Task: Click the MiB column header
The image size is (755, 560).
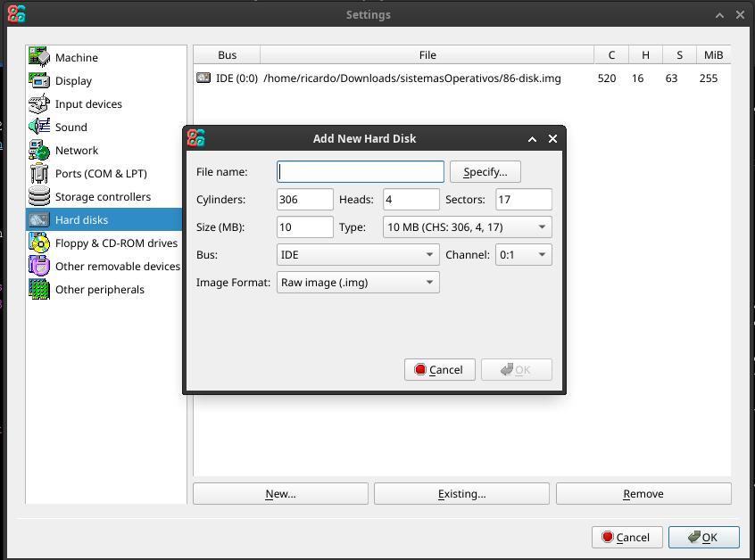Action: [713, 55]
